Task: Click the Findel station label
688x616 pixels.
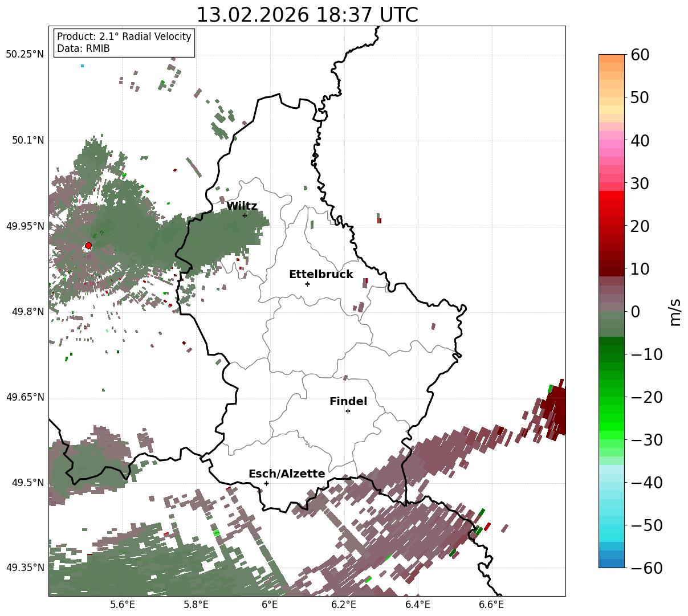Action: click(348, 402)
